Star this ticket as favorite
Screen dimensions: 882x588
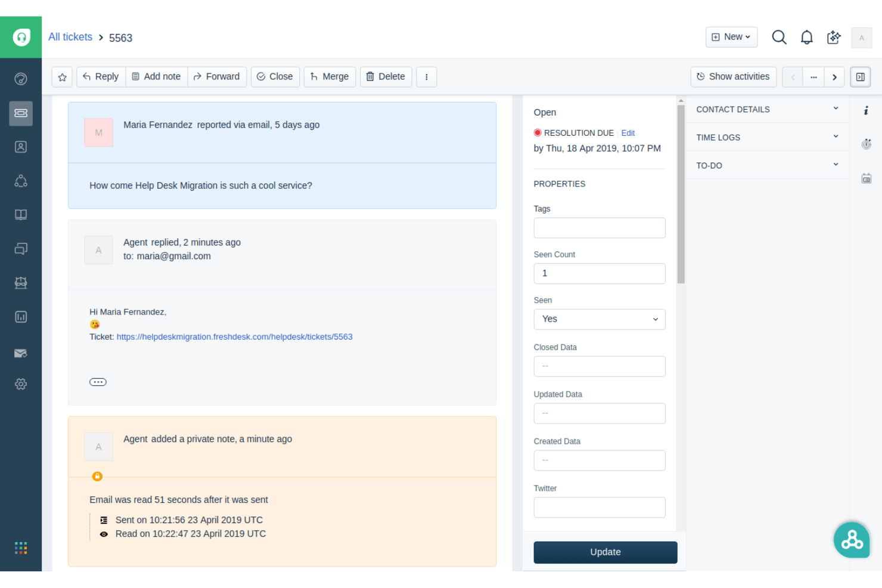62,77
